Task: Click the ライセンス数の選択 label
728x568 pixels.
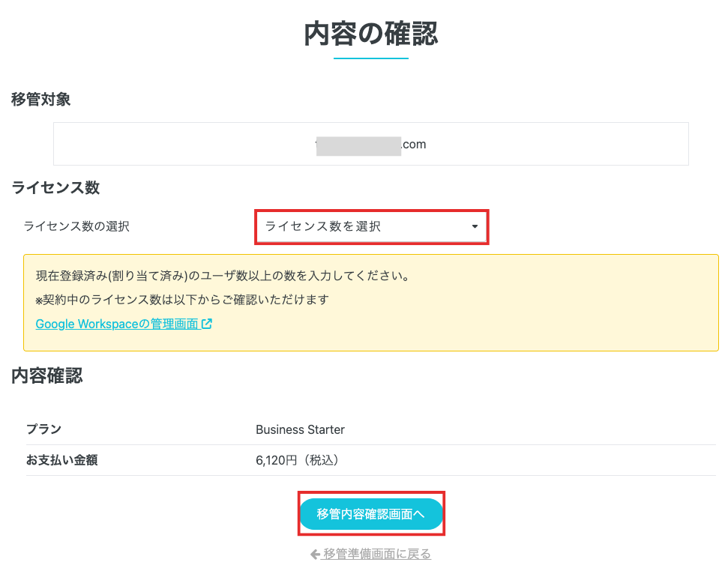Action: (76, 226)
